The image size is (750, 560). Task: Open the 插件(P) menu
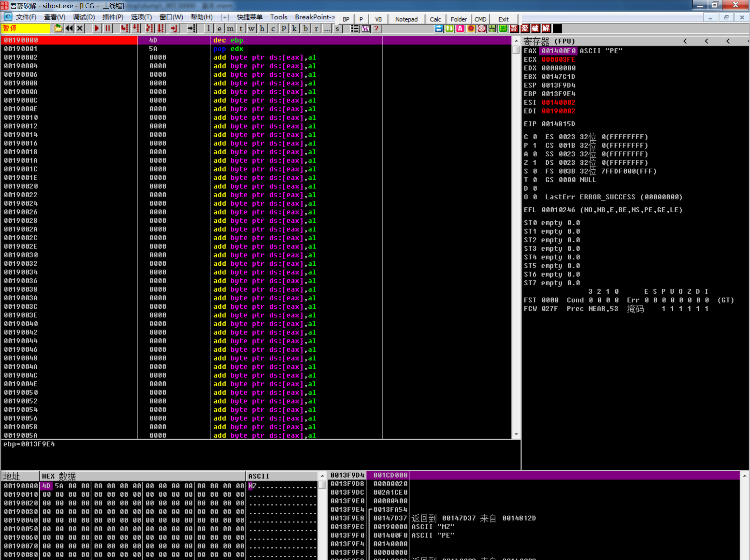(113, 17)
